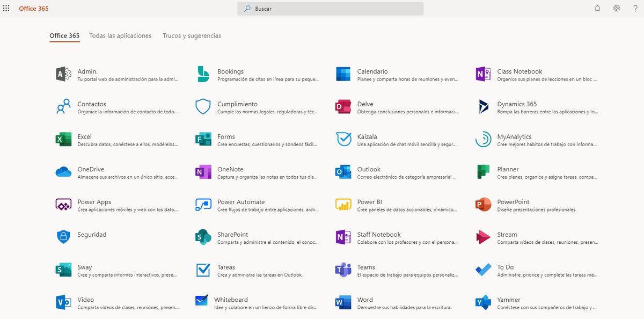Click the search magnifier icon
Image resolution: width=644 pixels, height=319 pixels.
[247, 9]
